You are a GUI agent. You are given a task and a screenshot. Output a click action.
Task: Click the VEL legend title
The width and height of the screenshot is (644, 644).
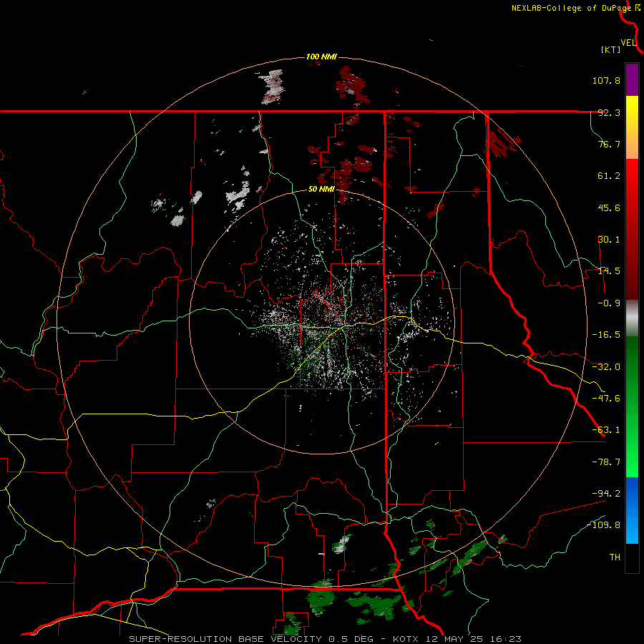tap(628, 43)
